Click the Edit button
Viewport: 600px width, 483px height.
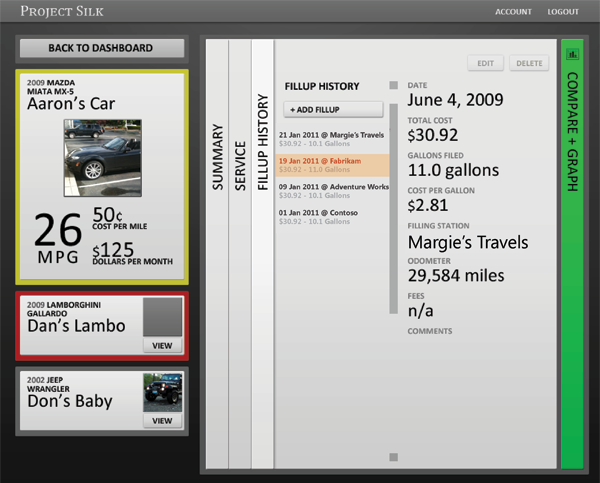click(485, 63)
